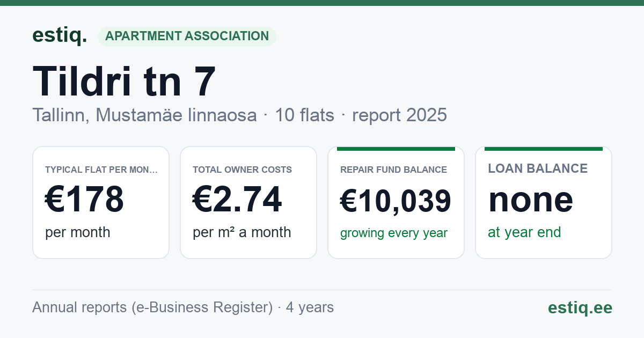Click the per m² a month label
Image resolution: width=644 pixels, height=338 pixels.
pyautogui.click(x=241, y=232)
